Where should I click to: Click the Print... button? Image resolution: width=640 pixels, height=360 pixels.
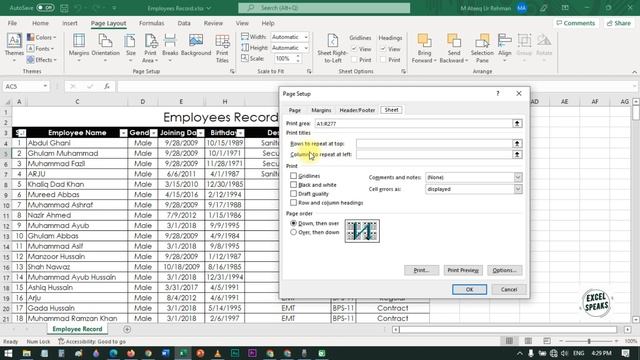(422, 270)
